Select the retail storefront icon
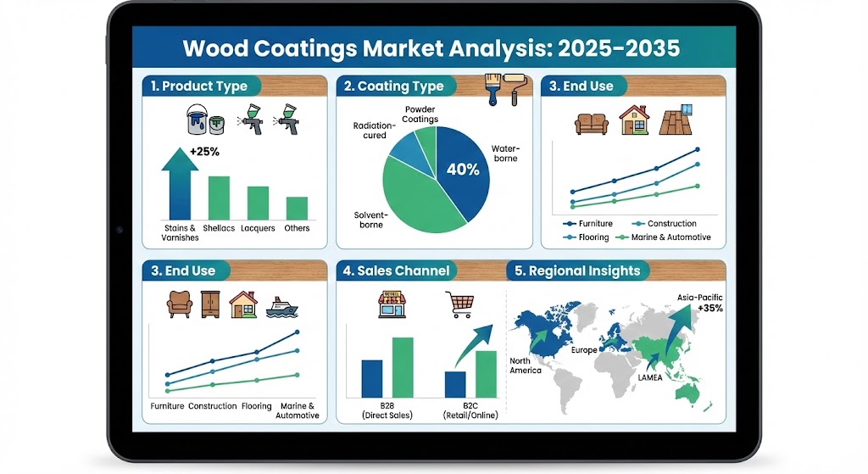The width and height of the screenshot is (868, 474). tap(391, 304)
